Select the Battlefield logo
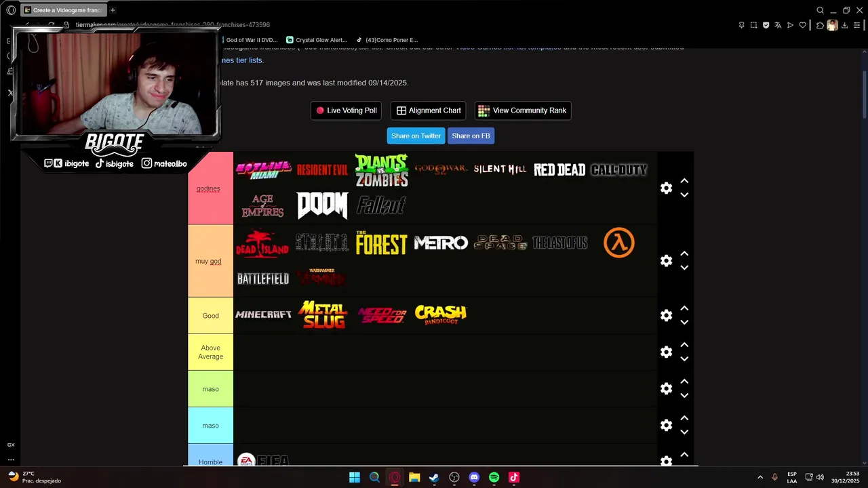 [x=263, y=279]
